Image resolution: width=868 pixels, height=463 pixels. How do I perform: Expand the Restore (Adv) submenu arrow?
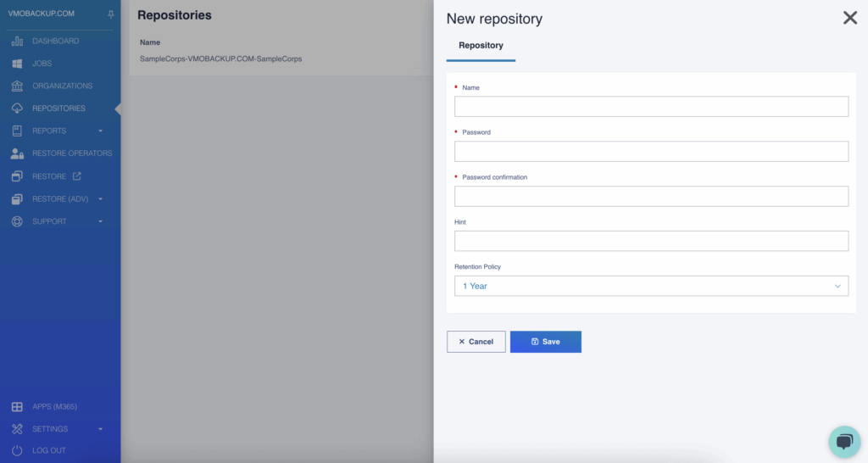(x=100, y=198)
